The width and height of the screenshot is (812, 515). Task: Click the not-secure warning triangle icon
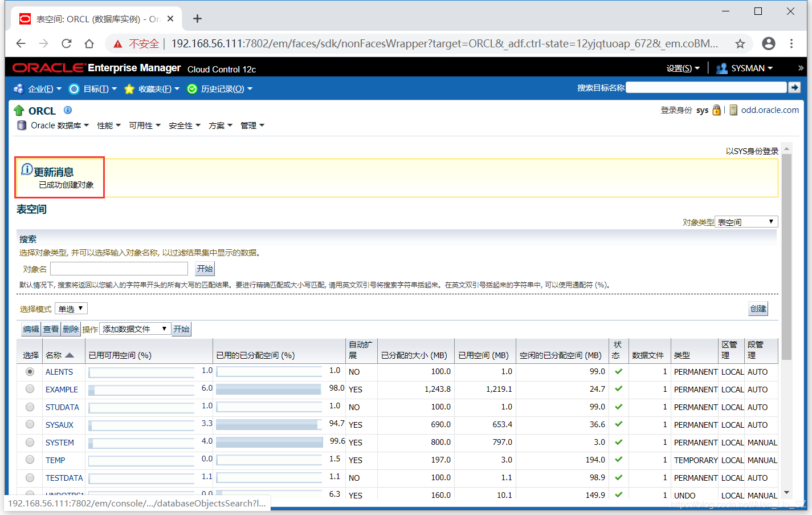click(118, 44)
